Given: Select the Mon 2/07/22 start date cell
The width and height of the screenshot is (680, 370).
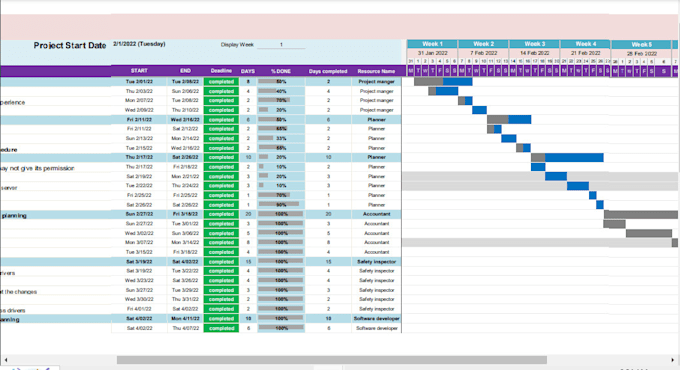Looking at the screenshot, I should [x=139, y=100].
